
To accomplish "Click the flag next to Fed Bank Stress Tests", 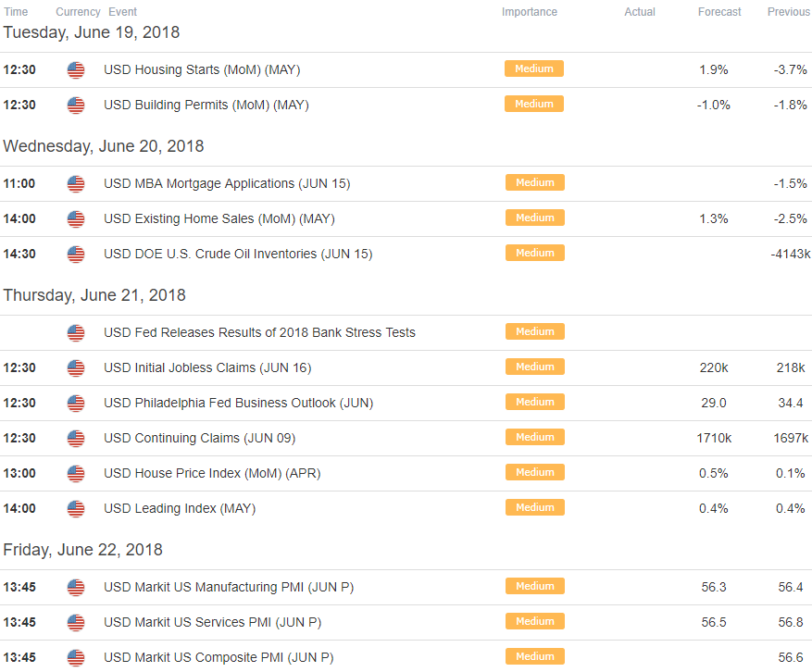I will [76, 333].
